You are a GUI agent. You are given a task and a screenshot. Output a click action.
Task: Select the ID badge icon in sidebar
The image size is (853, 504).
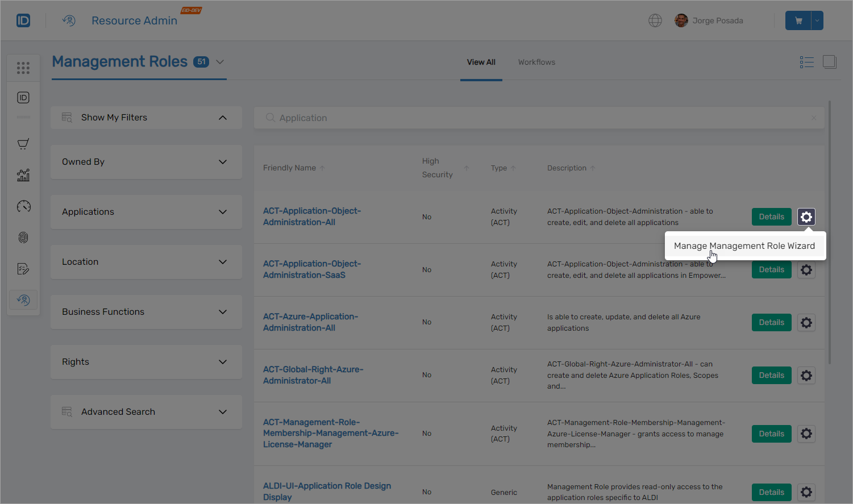23,97
